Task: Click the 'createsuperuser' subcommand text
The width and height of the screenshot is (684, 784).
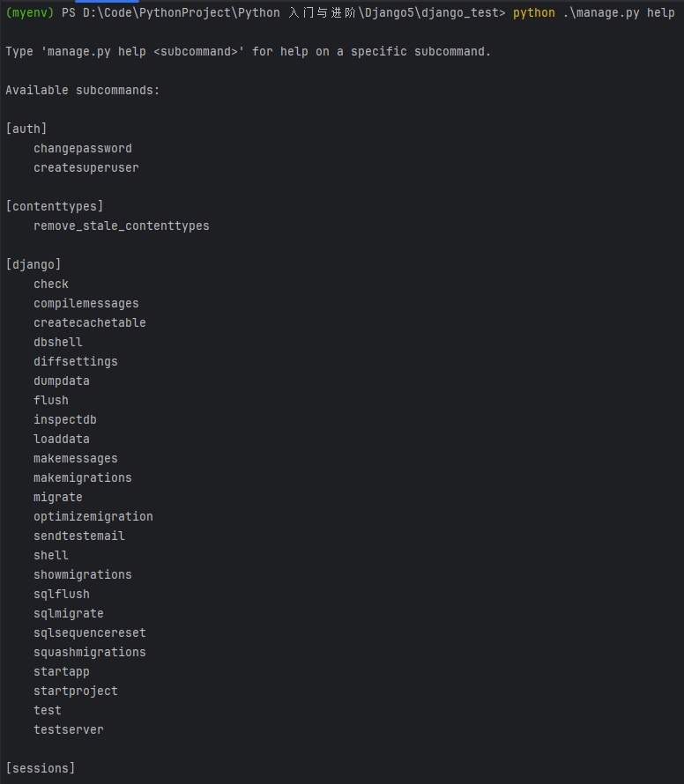Action: click(x=86, y=168)
